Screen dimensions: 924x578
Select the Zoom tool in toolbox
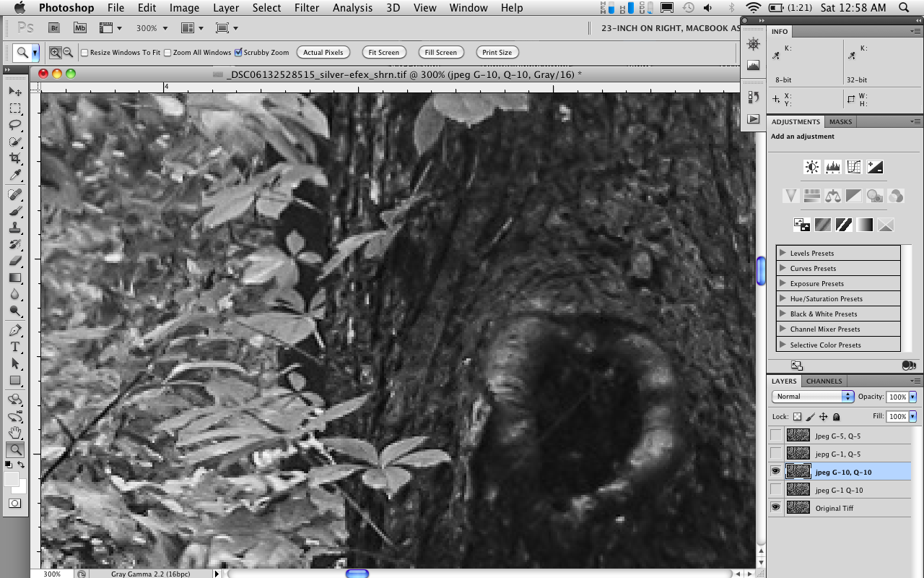(14, 449)
